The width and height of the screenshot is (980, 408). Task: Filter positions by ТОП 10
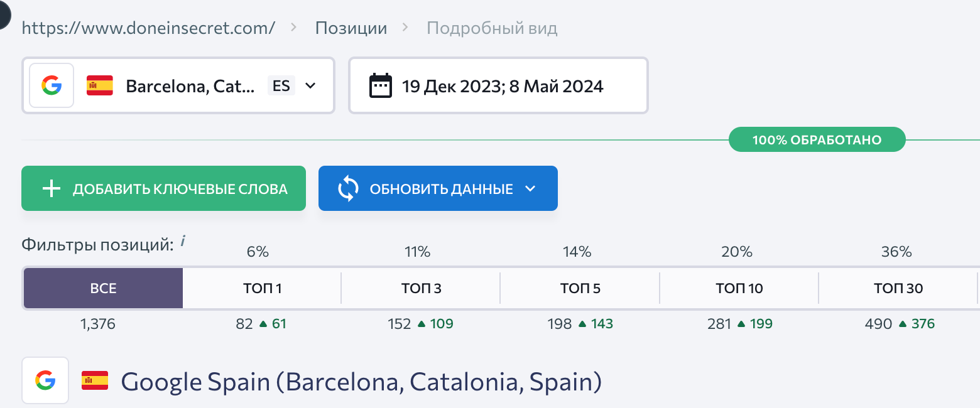739,288
